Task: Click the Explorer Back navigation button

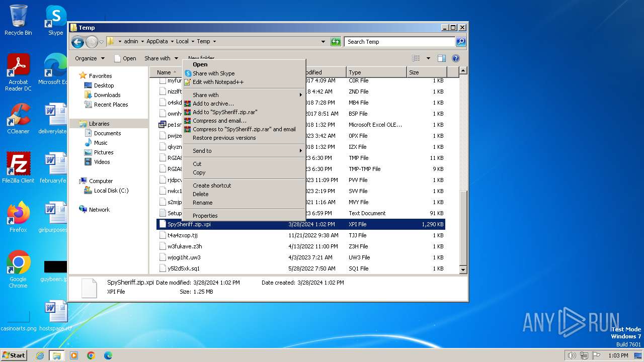Action: point(77,42)
